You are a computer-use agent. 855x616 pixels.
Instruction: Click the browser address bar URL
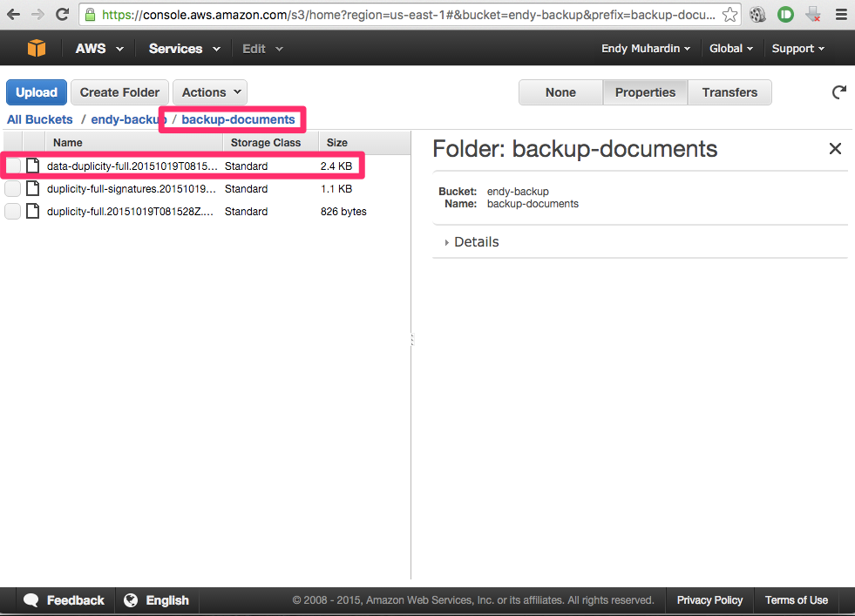[x=409, y=15]
